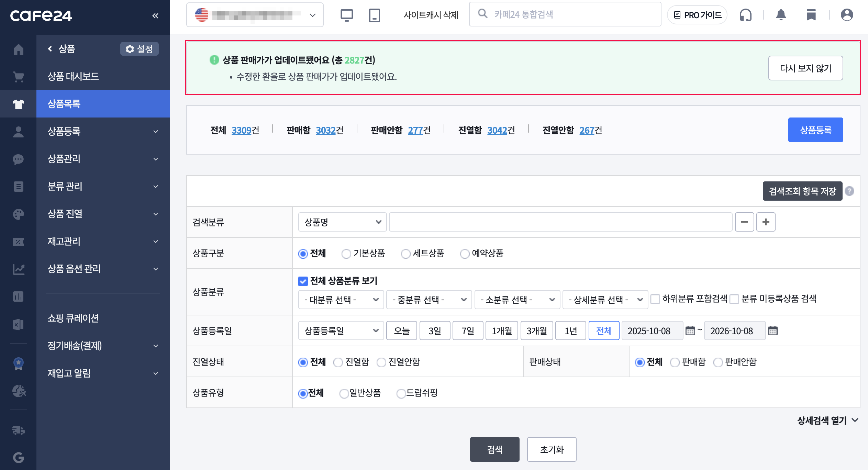Click the product name search text field

tap(561, 222)
